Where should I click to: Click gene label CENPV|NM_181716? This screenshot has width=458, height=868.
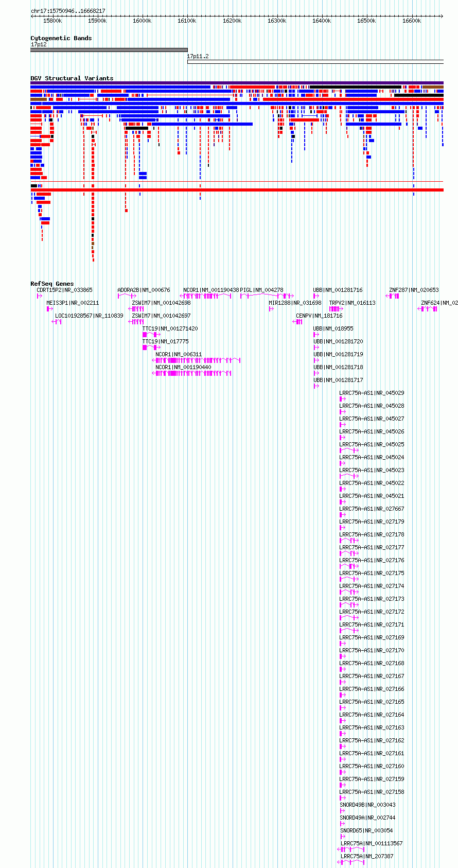(x=319, y=316)
